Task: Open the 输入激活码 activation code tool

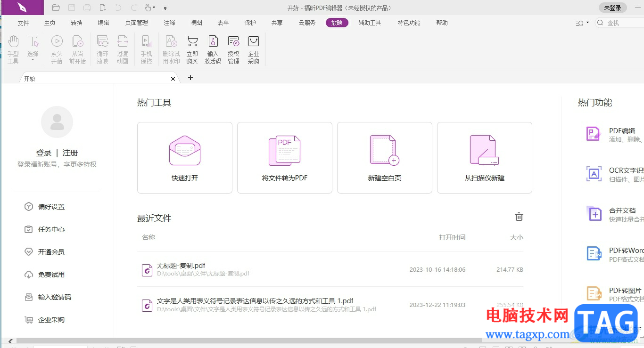Action: coord(213,49)
